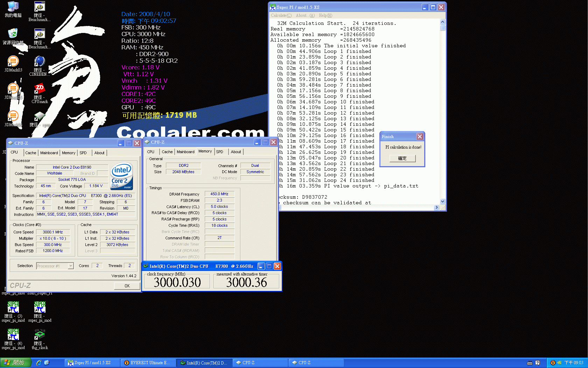Click the Core Speed value '3000.1 MHz'
Image resolution: width=588 pixels, height=368 pixels.
(x=53, y=232)
